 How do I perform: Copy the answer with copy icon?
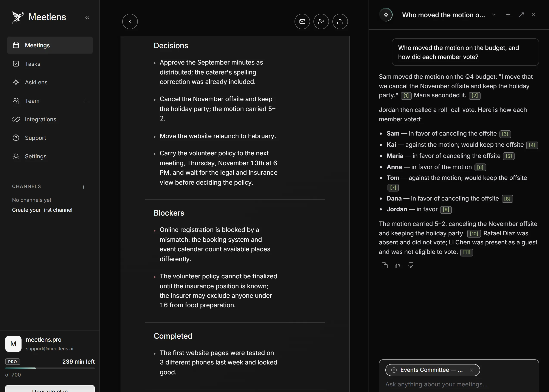(385, 265)
